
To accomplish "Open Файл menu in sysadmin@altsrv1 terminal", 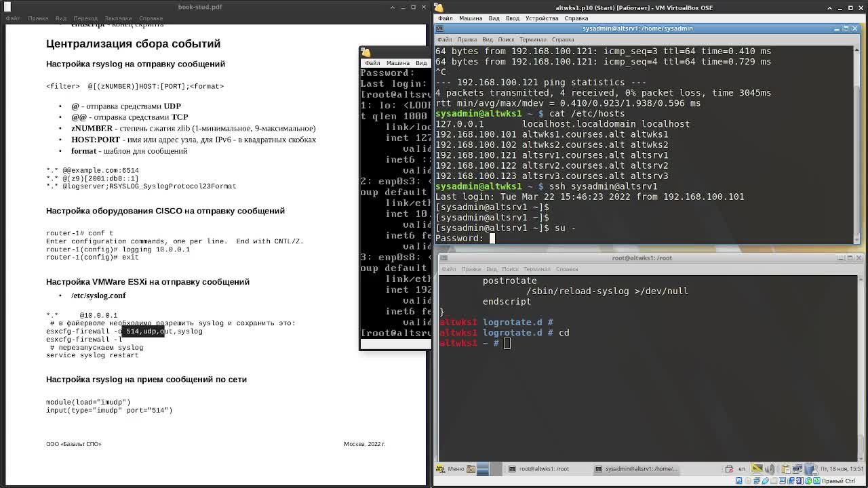I will (445, 39).
